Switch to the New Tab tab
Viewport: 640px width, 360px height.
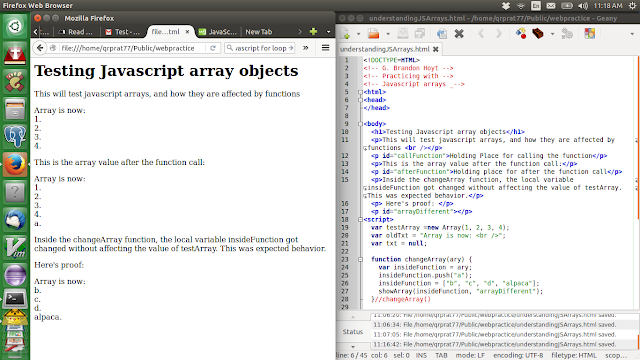[x=259, y=32]
